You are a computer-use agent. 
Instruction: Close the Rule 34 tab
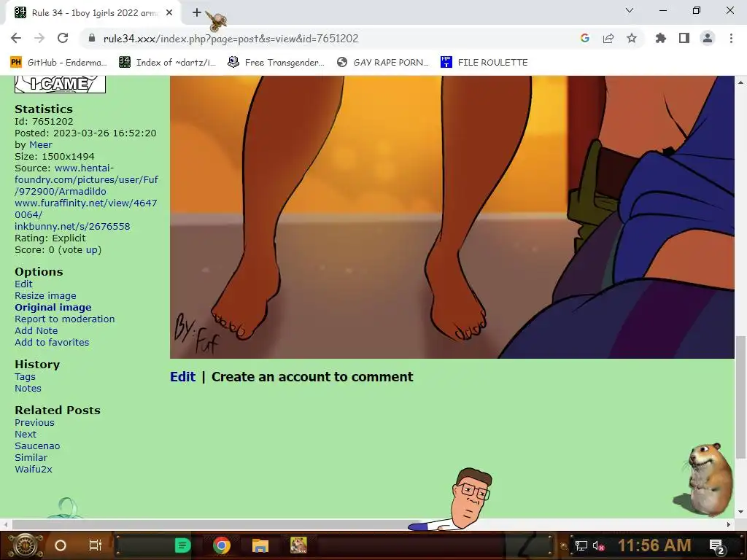169,13
